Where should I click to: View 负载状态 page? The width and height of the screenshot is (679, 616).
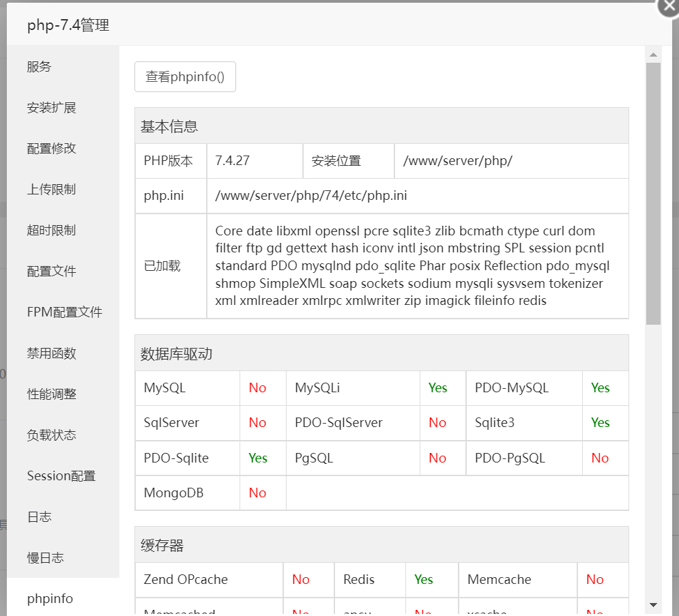pos(63,435)
